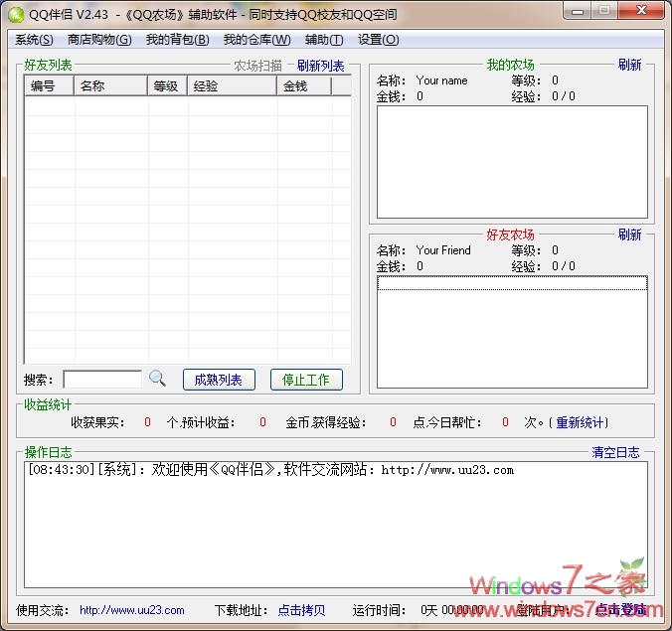Sort friend list by 经验 column header
The image size is (672, 631).
tap(232, 86)
